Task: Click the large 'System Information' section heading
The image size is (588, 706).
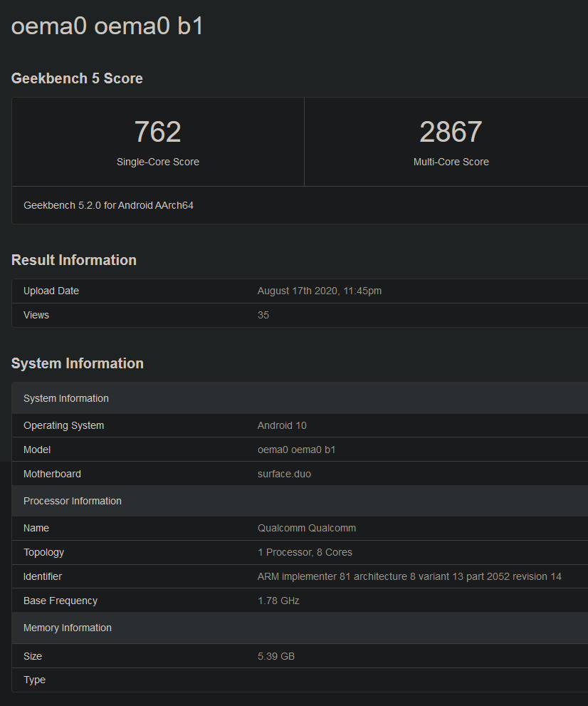Action: (x=78, y=364)
